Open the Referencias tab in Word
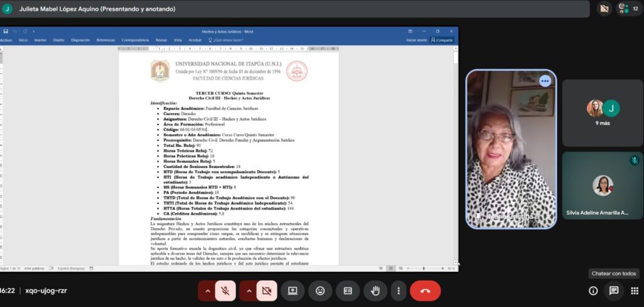Viewport: 644px width, 307px height. [x=101, y=40]
